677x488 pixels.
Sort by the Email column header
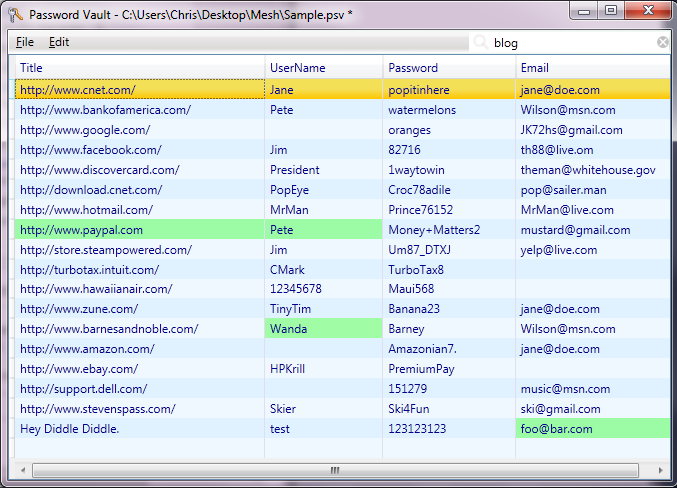pyautogui.click(x=592, y=68)
